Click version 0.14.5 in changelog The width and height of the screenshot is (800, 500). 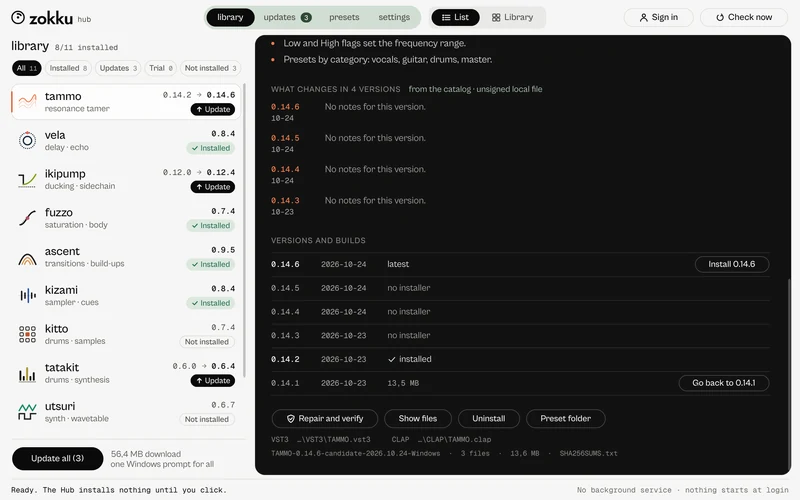285,138
